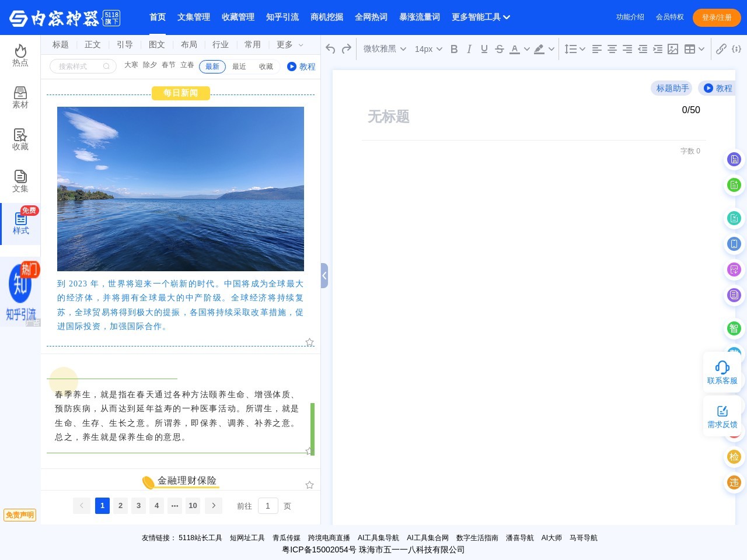Open the 收藏 panel in the left sidebar
Screen dimensions: 747x560
[x=20, y=139]
